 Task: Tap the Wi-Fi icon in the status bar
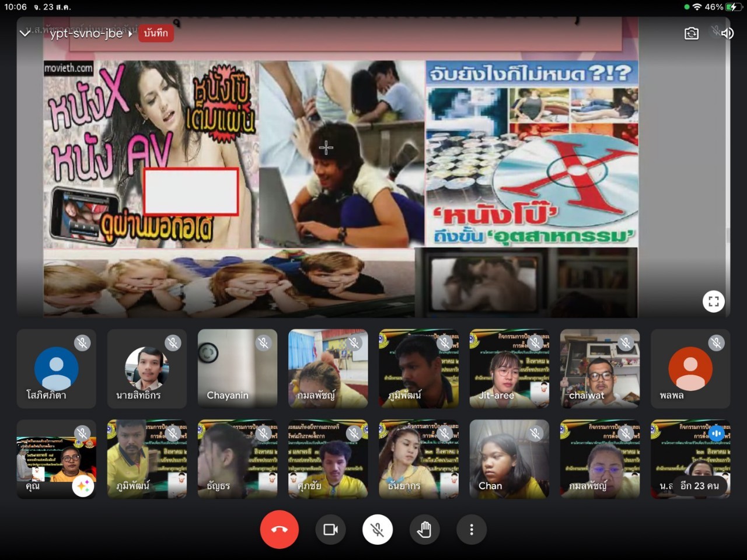coord(697,7)
